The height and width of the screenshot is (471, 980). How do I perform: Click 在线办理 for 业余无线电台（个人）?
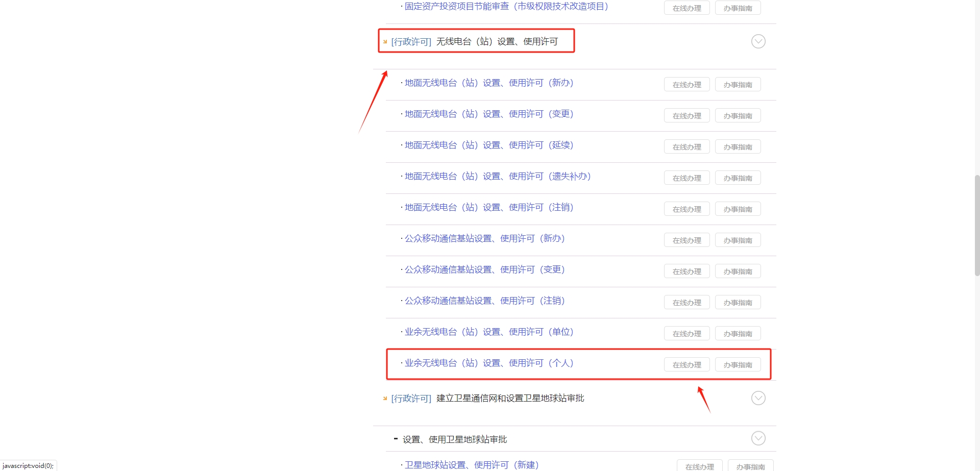pyautogui.click(x=687, y=365)
